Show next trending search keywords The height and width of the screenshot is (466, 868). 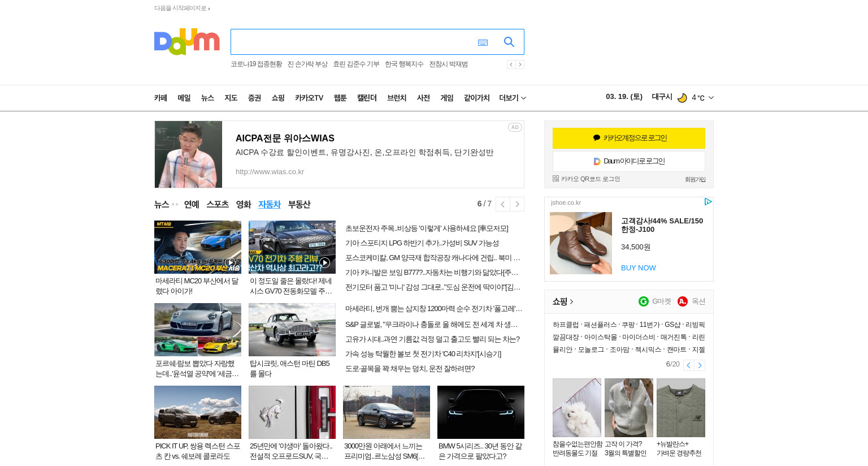click(x=520, y=64)
